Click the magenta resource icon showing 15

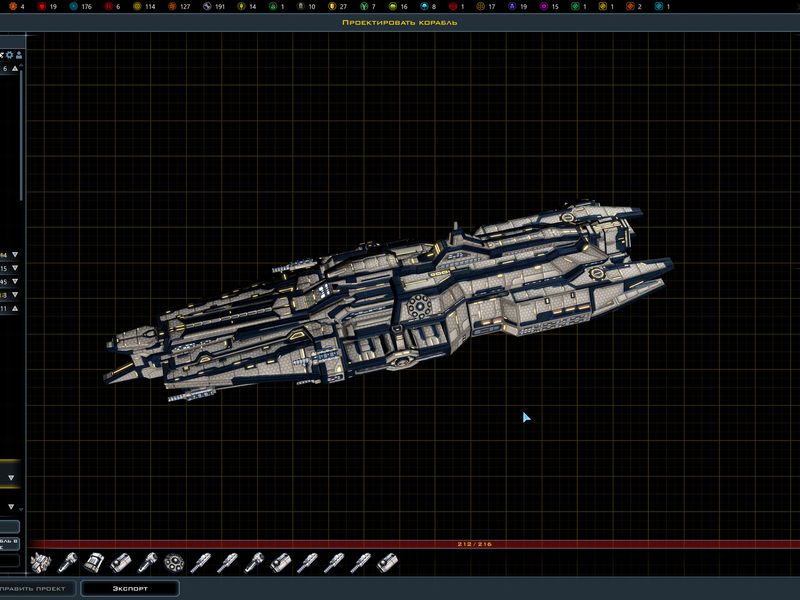click(543, 7)
